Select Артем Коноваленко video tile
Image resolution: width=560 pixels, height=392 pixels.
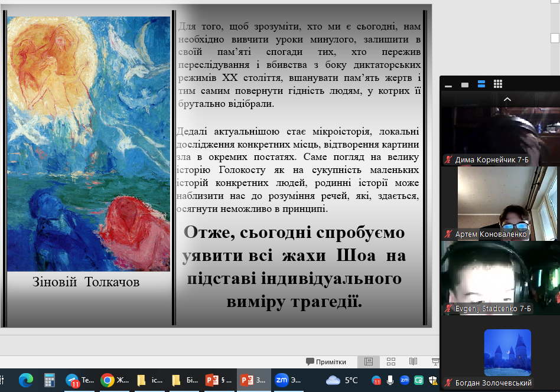pyautogui.click(x=500, y=204)
